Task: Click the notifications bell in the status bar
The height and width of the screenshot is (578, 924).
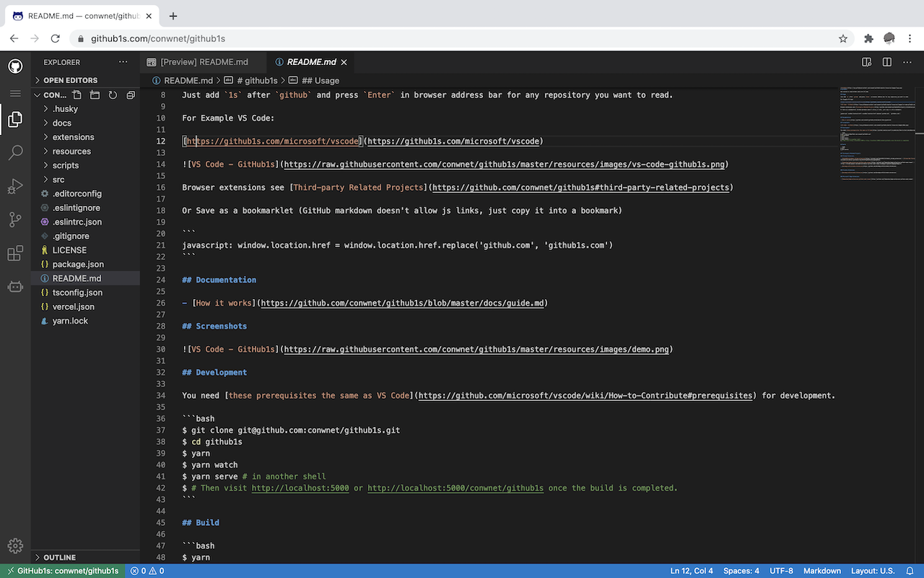Action: tap(910, 570)
